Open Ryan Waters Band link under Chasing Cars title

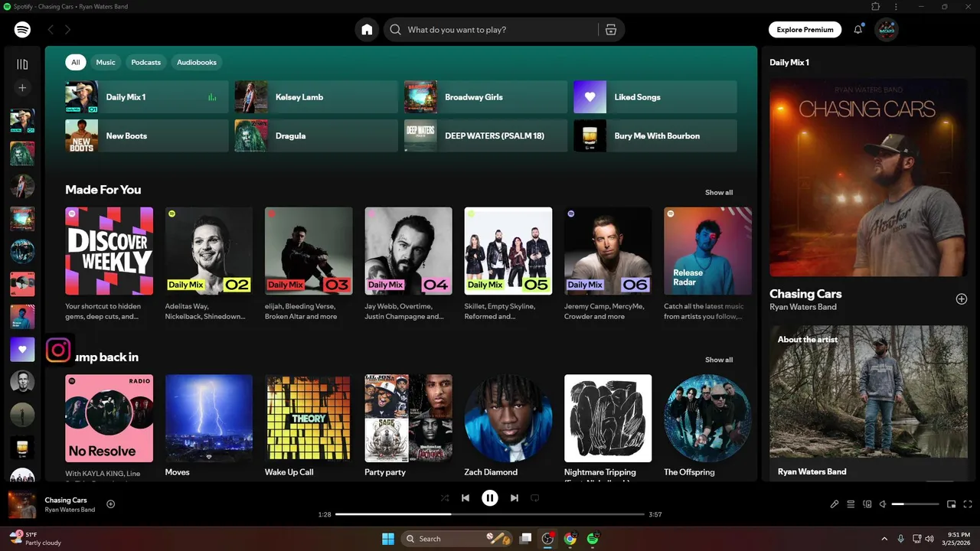click(x=803, y=307)
